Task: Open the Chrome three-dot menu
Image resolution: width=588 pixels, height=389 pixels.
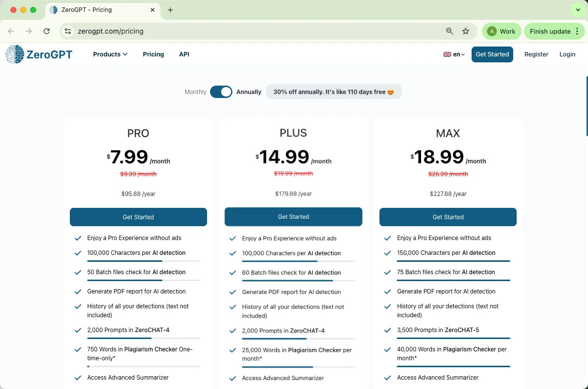Action: 577,31
